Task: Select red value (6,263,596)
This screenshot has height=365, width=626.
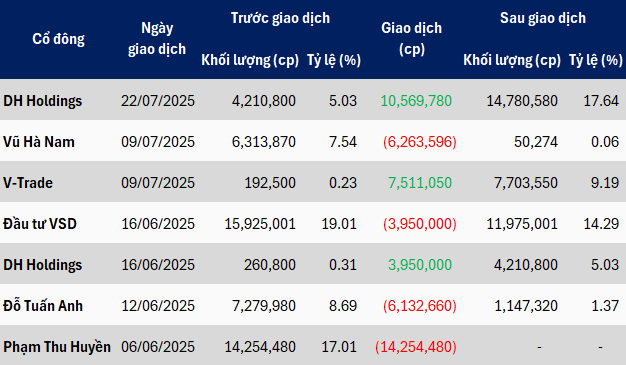Action: point(420,142)
